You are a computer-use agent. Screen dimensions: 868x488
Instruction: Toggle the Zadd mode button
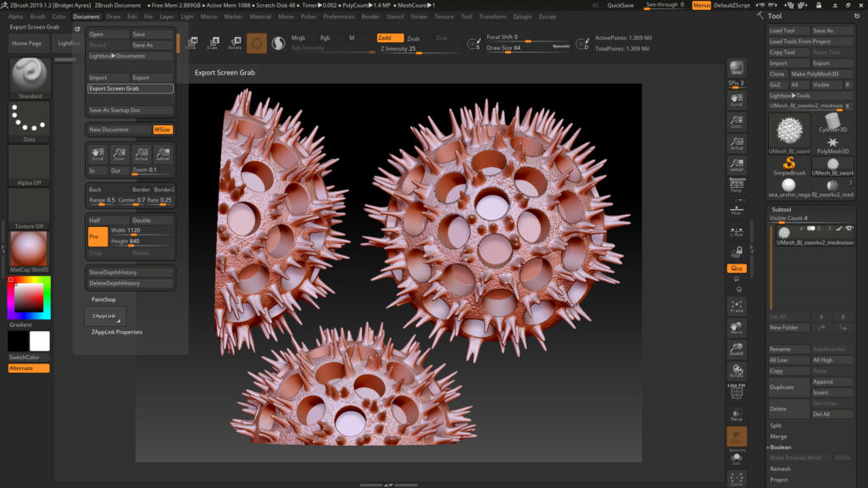click(x=390, y=37)
